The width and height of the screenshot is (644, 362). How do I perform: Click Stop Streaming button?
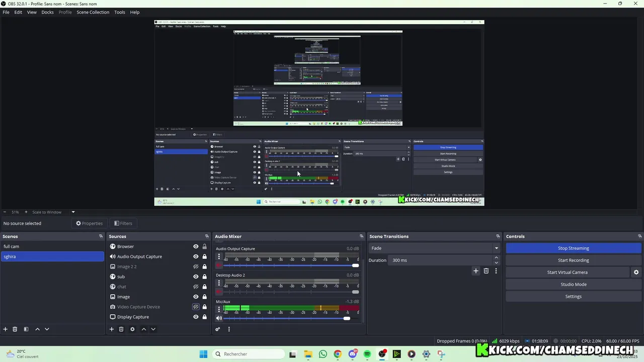(x=573, y=248)
